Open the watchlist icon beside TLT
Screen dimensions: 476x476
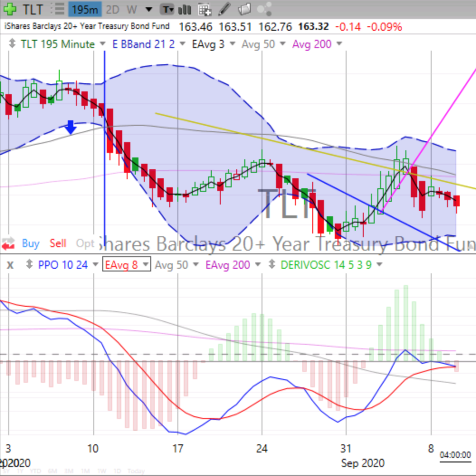coord(58,9)
